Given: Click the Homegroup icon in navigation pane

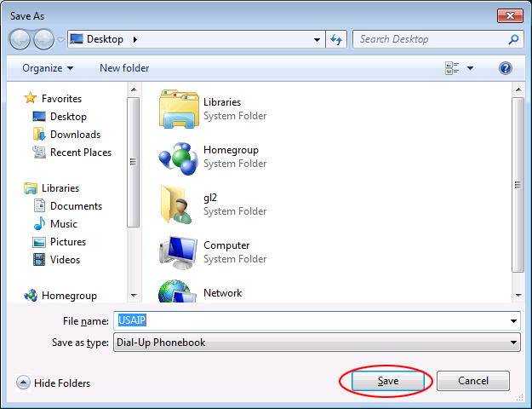Looking at the screenshot, I should [31, 295].
